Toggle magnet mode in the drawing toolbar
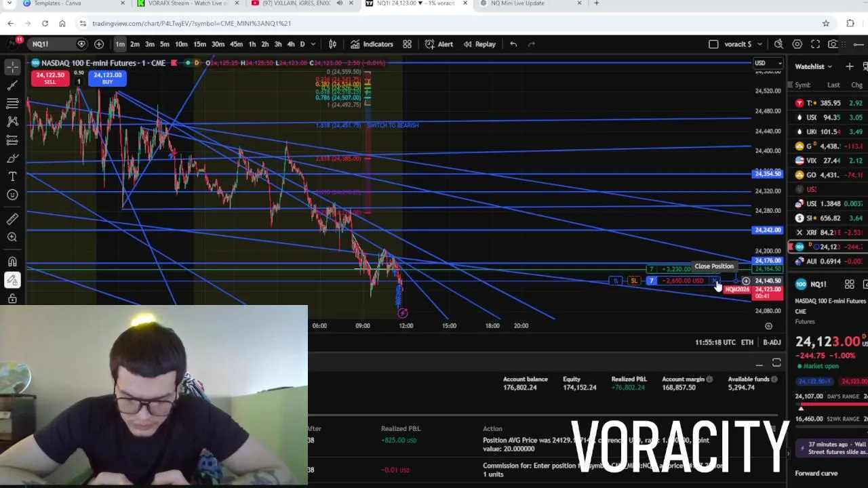 [12, 262]
